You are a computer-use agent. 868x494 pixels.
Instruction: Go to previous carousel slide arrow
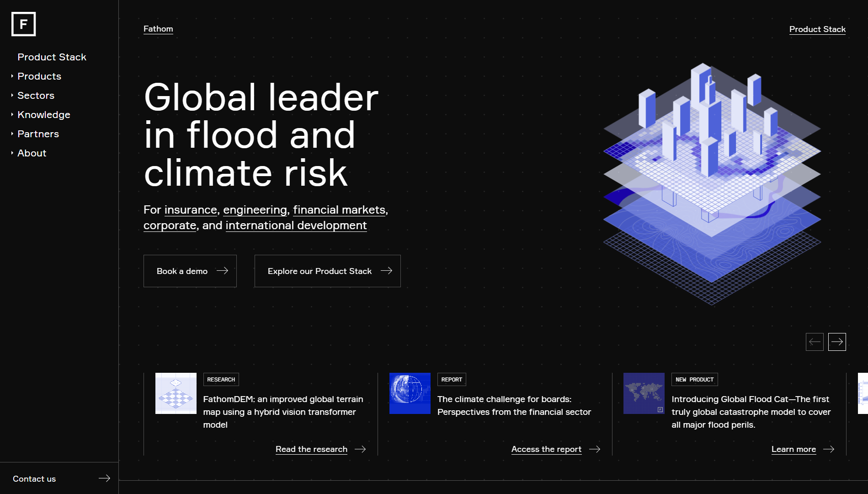(814, 342)
